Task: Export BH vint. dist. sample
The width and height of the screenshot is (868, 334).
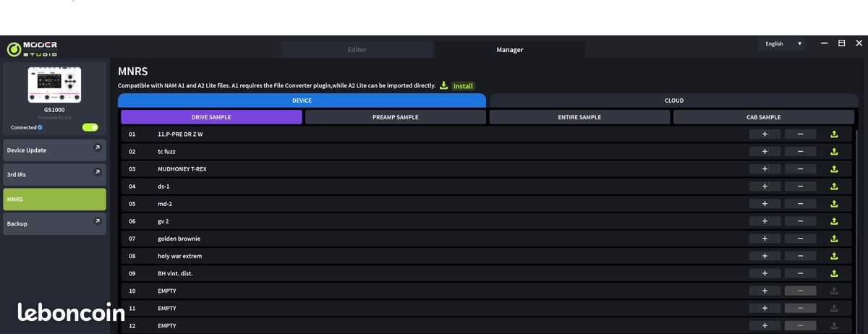Action: [x=834, y=273]
